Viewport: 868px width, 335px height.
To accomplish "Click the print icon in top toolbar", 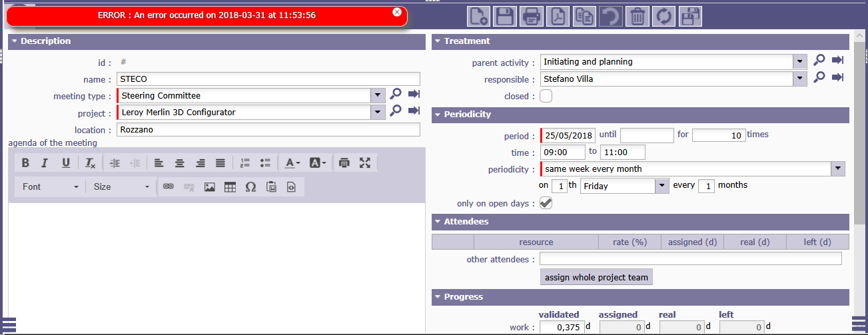I will tap(531, 16).
